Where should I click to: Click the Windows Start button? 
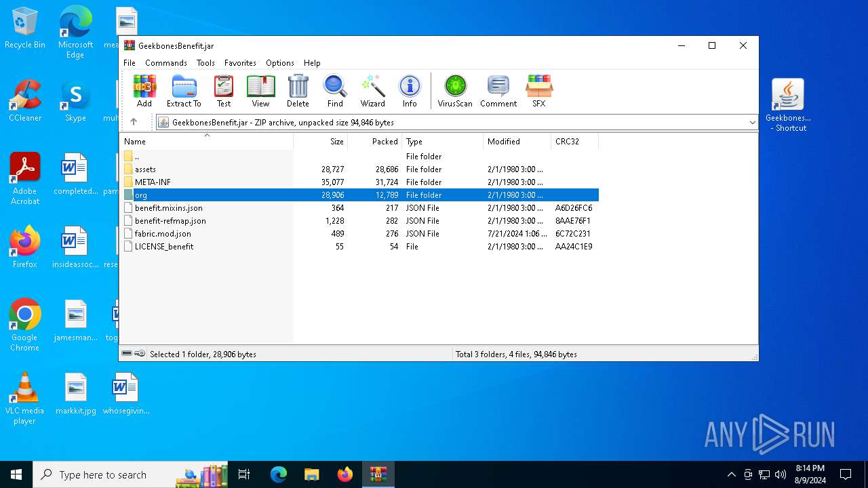[16, 474]
